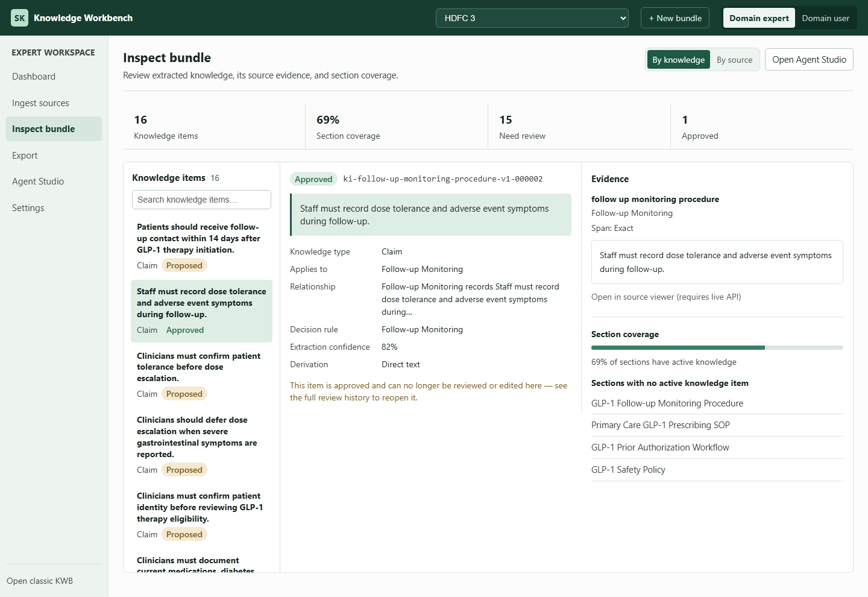Click the Span: Exact label
The image size is (868, 597).
point(612,228)
